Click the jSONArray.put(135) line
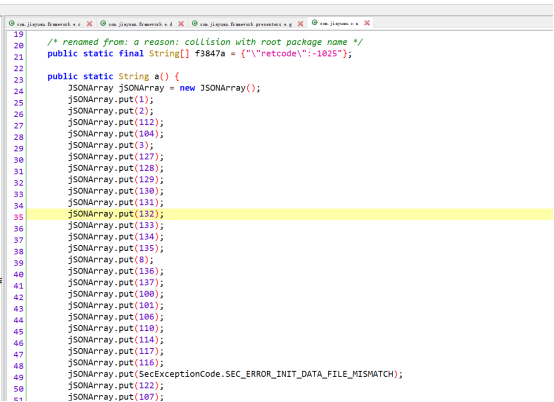The width and height of the screenshot is (554, 402). pyautogui.click(x=116, y=248)
